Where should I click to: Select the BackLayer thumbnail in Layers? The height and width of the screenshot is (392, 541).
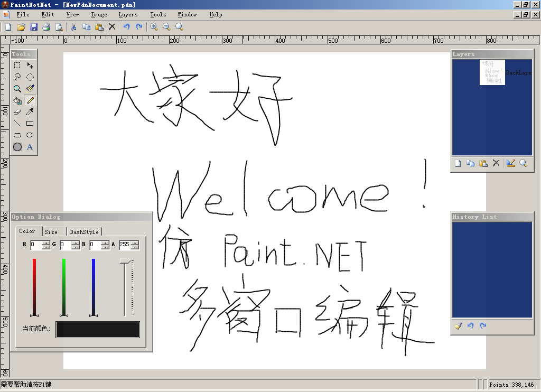(x=492, y=72)
